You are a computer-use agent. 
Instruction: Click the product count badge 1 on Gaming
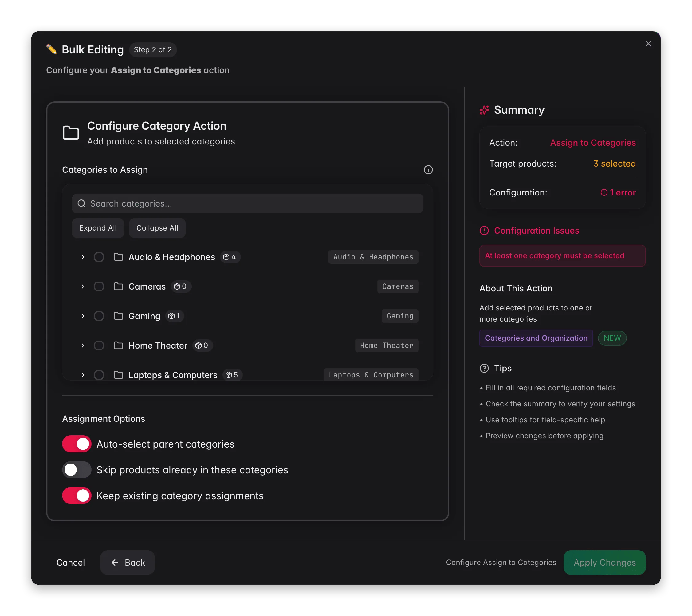point(174,316)
